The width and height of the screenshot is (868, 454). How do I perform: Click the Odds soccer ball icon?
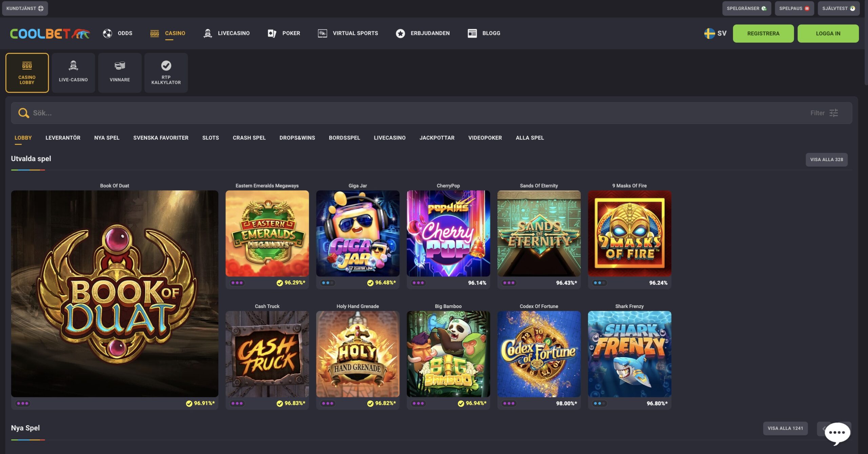click(107, 33)
